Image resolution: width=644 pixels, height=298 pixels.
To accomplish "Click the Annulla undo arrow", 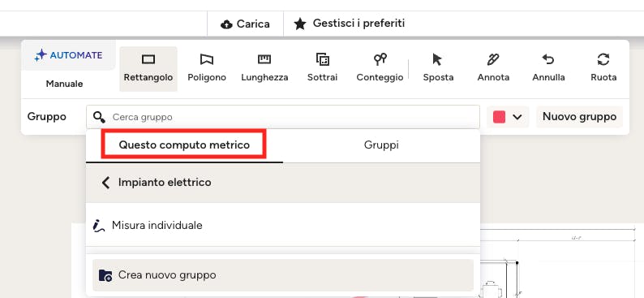I will click(x=548, y=69).
